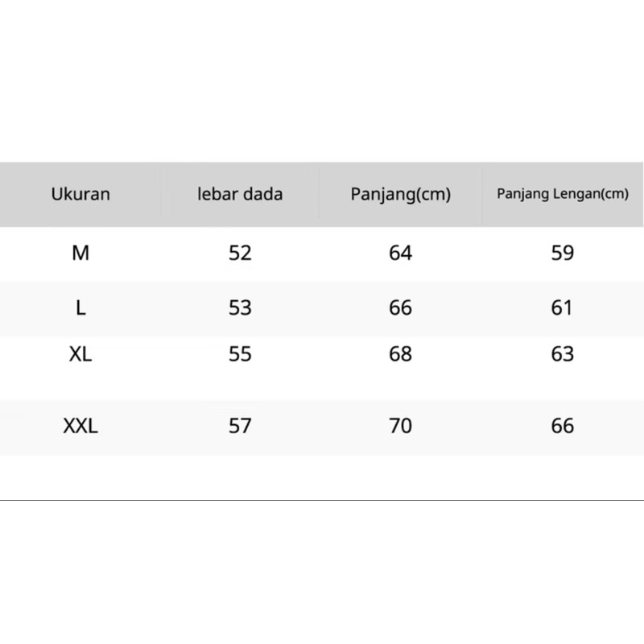Click chest width value 52
This screenshot has height=644, width=644.
coord(240,253)
